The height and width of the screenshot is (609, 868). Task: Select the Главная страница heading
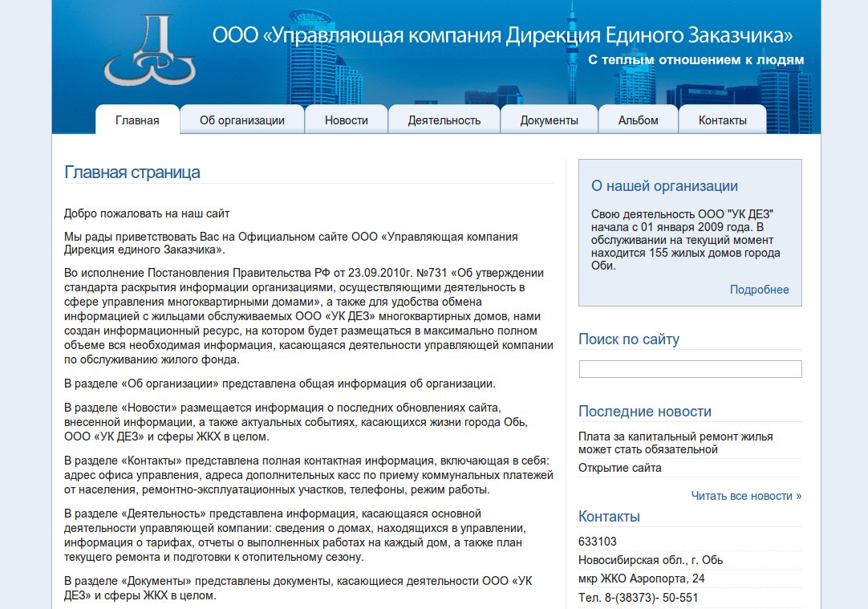[132, 173]
